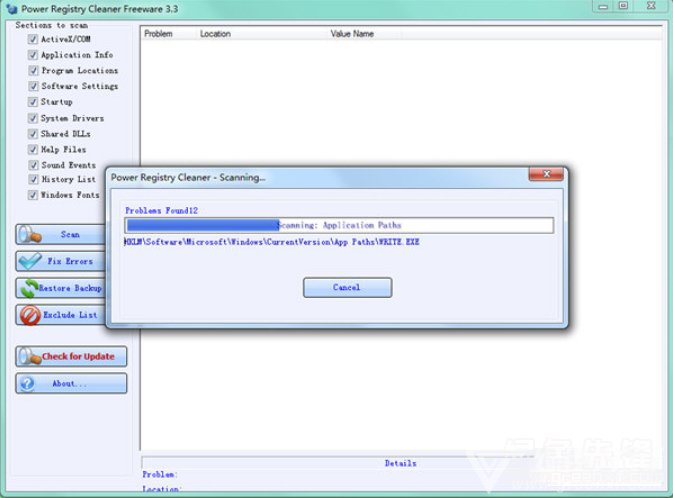Click the Problem: label in Details

click(x=160, y=474)
